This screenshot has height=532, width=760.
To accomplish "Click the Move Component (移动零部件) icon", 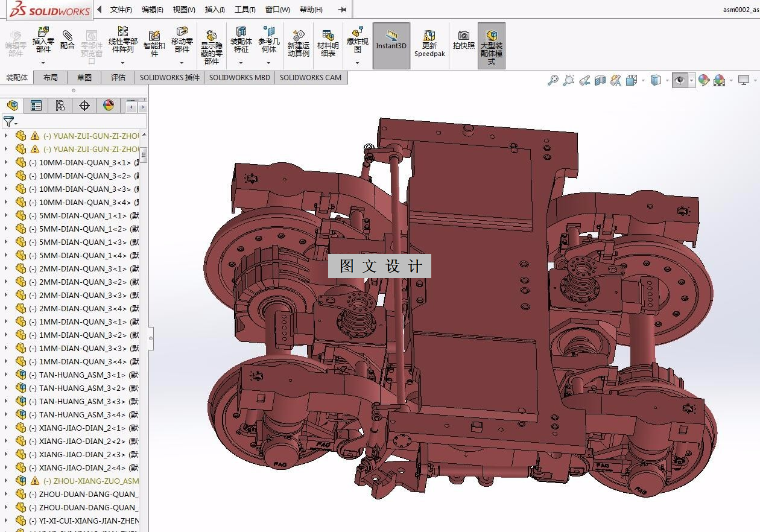I will [182, 40].
